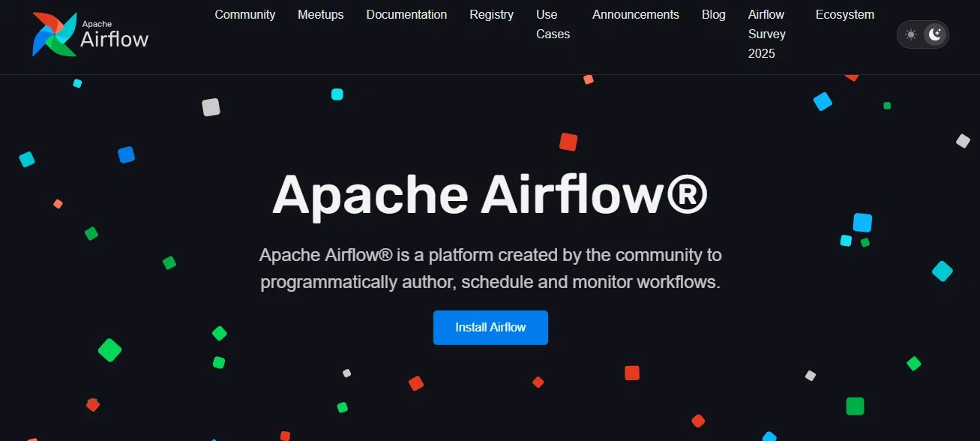Image resolution: width=980 pixels, height=441 pixels.
Task: Click the Install Airflow button
Action: [490, 328]
